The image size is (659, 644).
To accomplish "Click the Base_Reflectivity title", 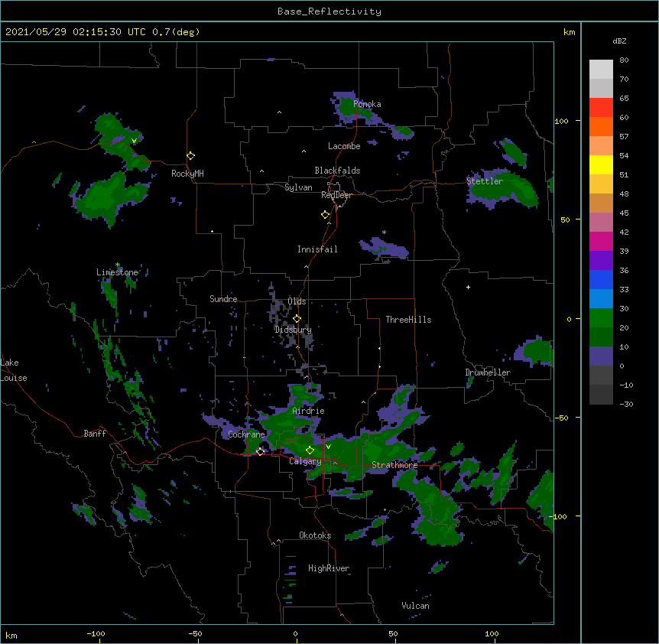I will click(x=329, y=11).
